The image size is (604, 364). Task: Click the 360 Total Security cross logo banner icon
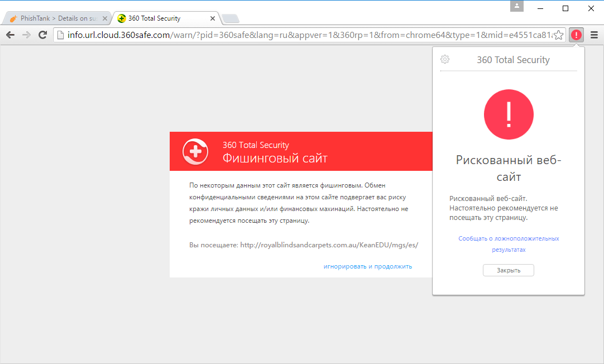195,151
